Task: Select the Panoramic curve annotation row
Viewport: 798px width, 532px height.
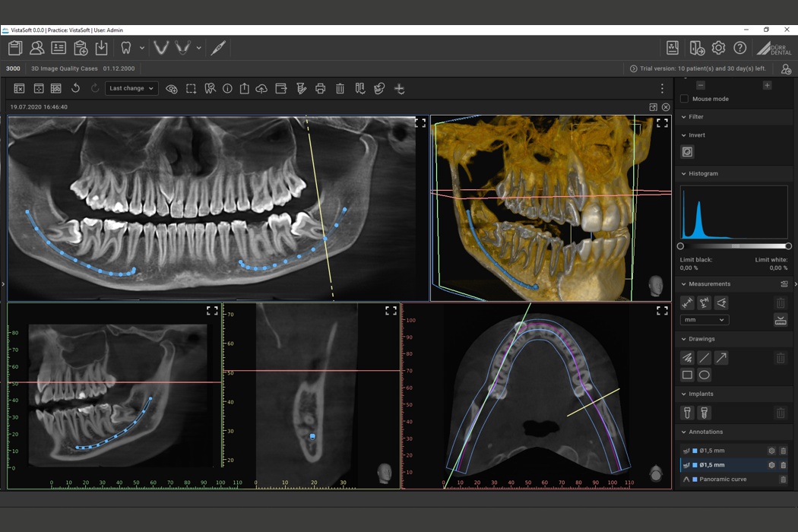Action: pos(736,479)
